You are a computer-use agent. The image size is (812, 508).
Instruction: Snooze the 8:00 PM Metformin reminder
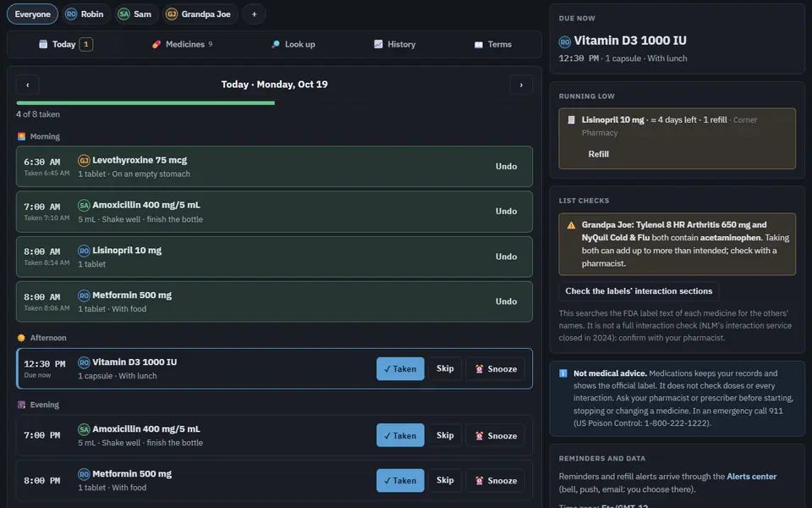(x=496, y=481)
